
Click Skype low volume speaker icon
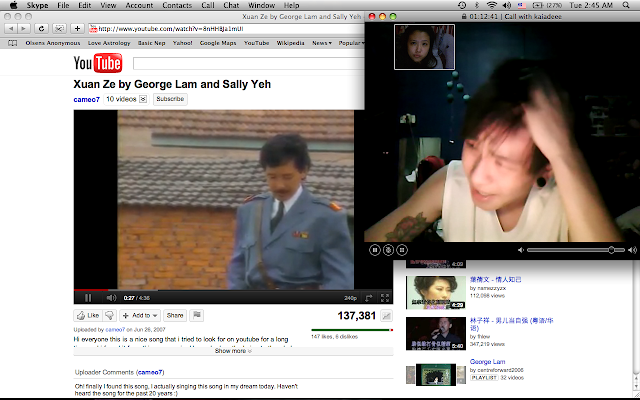pos(520,250)
